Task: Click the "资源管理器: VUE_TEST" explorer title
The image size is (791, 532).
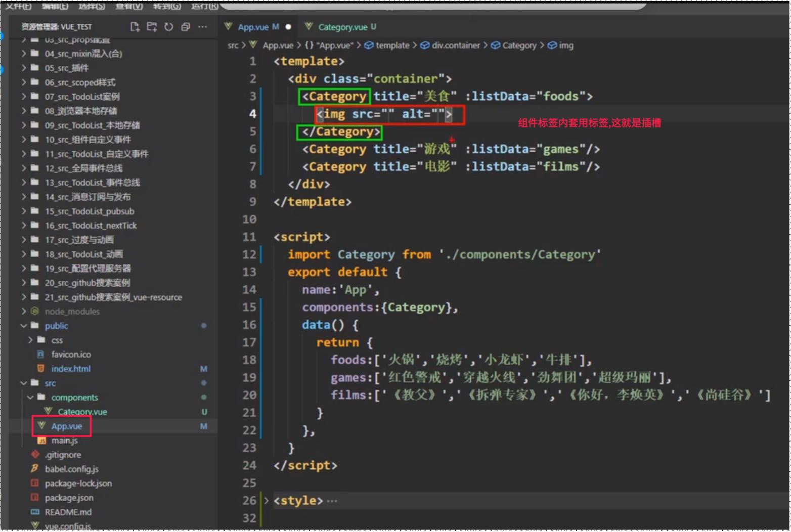Action: (x=56, y=27)
